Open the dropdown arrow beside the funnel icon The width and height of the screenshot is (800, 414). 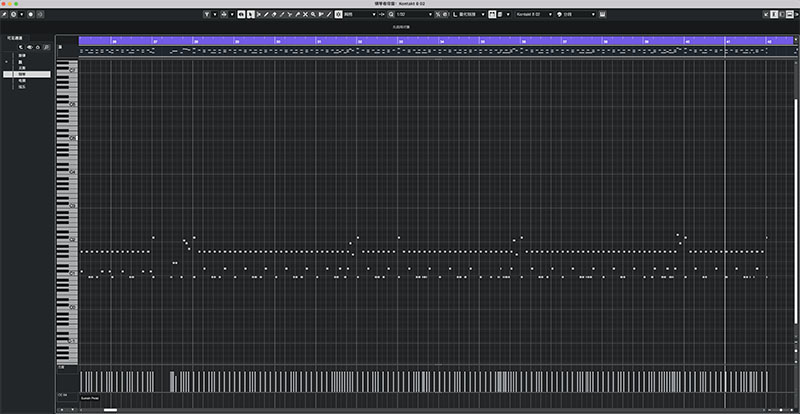(x=215, y=14)
